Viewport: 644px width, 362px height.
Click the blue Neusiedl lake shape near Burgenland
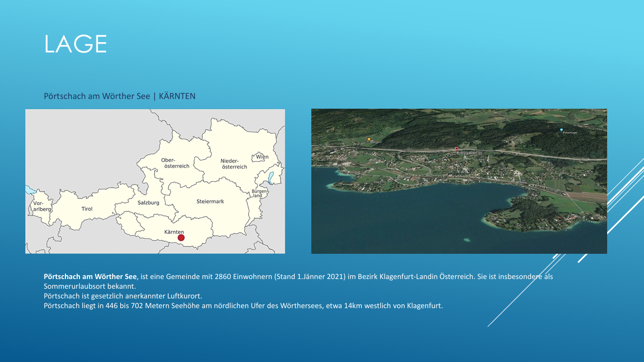271,177
